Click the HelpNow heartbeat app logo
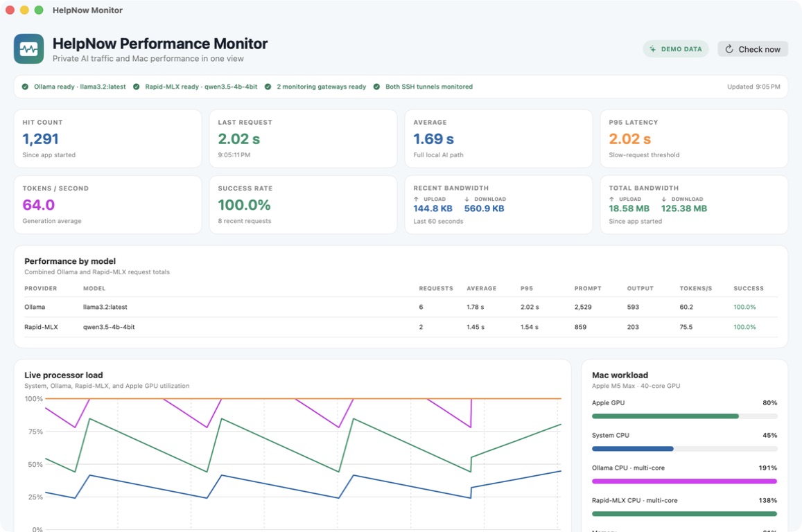The height and width of the screenshot is (532, 802). pyautogui.click(x=28, y=49)
